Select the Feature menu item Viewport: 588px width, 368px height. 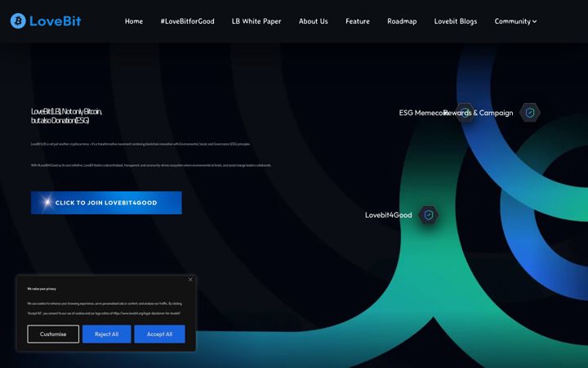[x=358, y=21]
